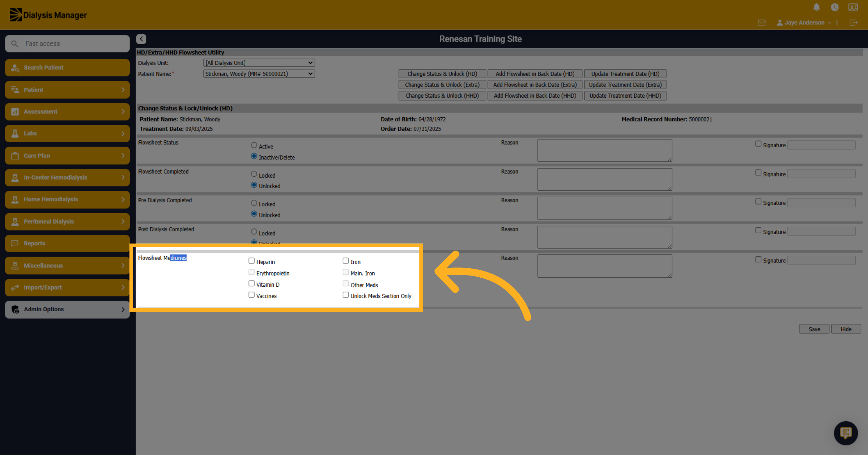Click the Fast access search field
This screenshot has width=868, height=455.
click(x=68, y=44)
